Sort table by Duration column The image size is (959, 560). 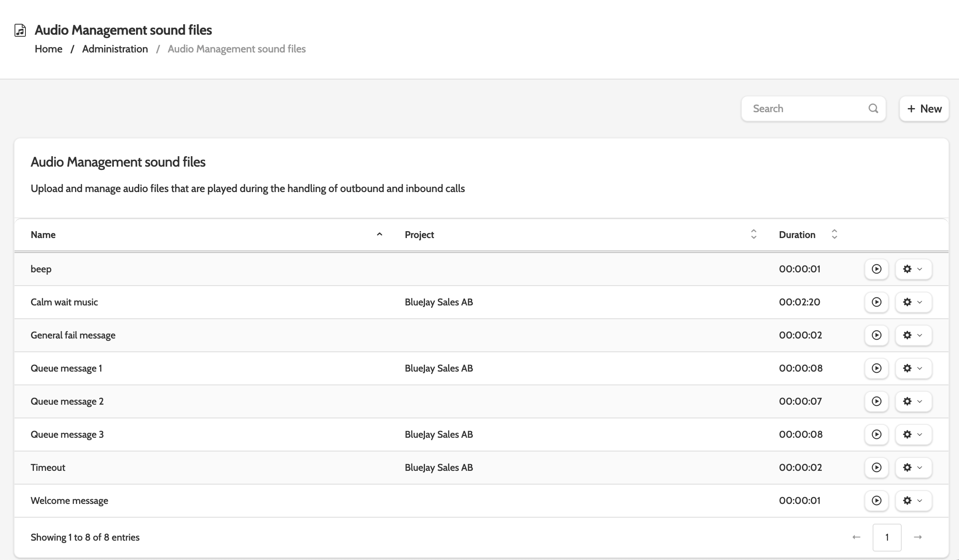coord(797,235)
